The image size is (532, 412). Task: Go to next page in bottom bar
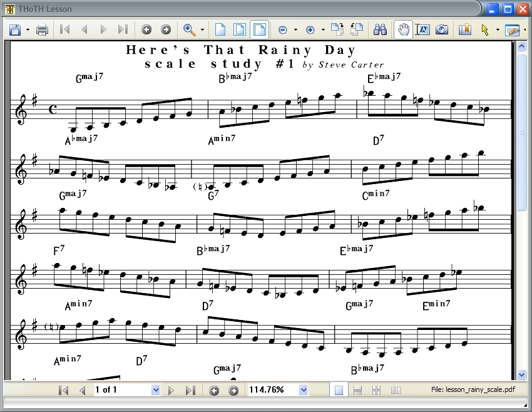[x=171, y=390]
